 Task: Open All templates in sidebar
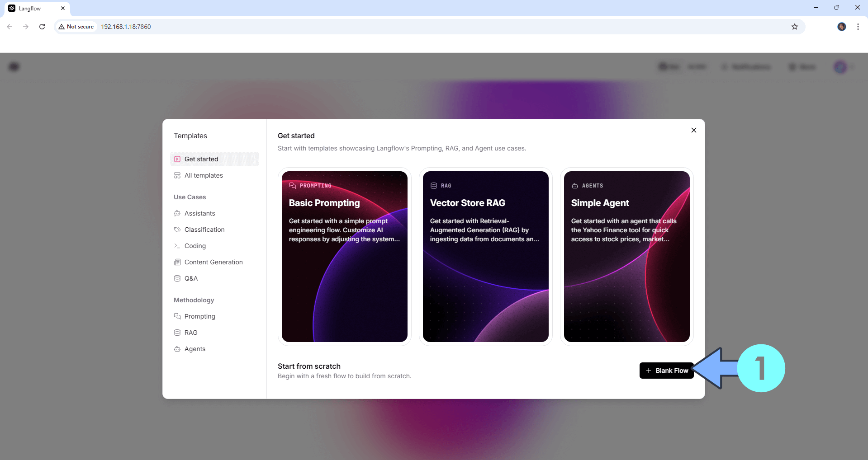click(x=214, y=175)
